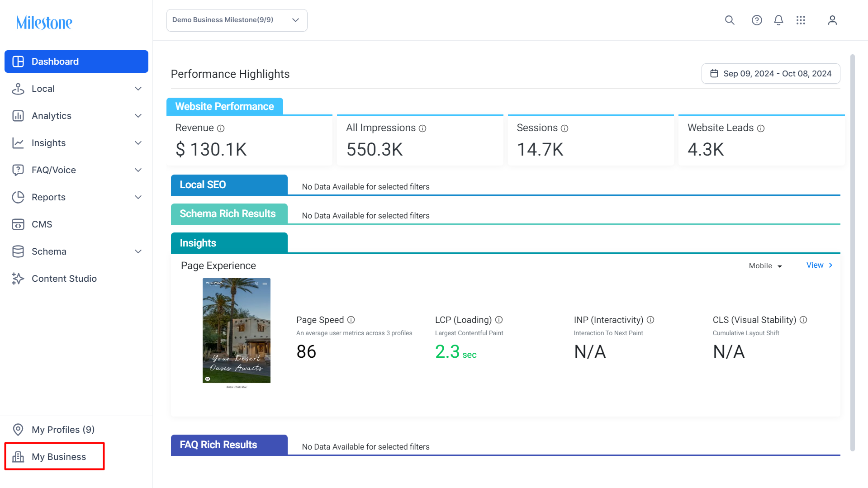The height and width of the screenshot is (488, 868).
Task: Click the info icon next to Revenue
Action: (x=221, y=128)
